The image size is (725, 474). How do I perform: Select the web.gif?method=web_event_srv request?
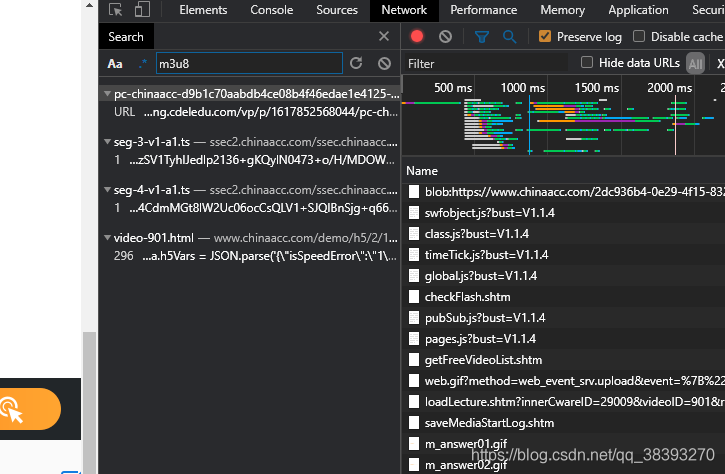click(x=564, y=381)
